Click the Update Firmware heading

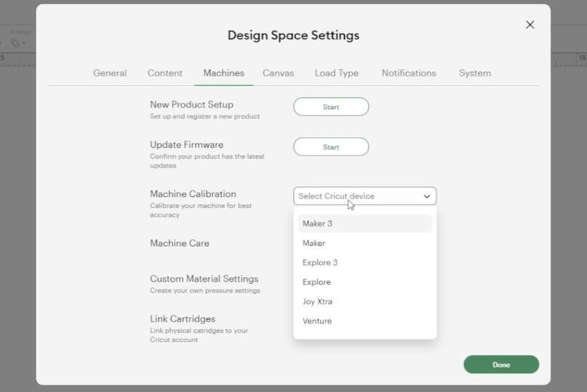pyautogui.click(x=186, y=145)
